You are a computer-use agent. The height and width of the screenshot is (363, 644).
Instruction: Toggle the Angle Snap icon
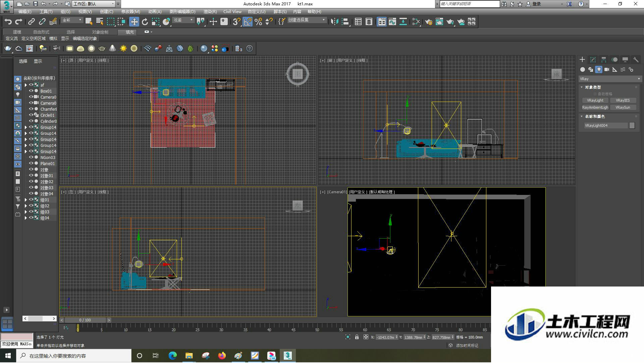248,22
